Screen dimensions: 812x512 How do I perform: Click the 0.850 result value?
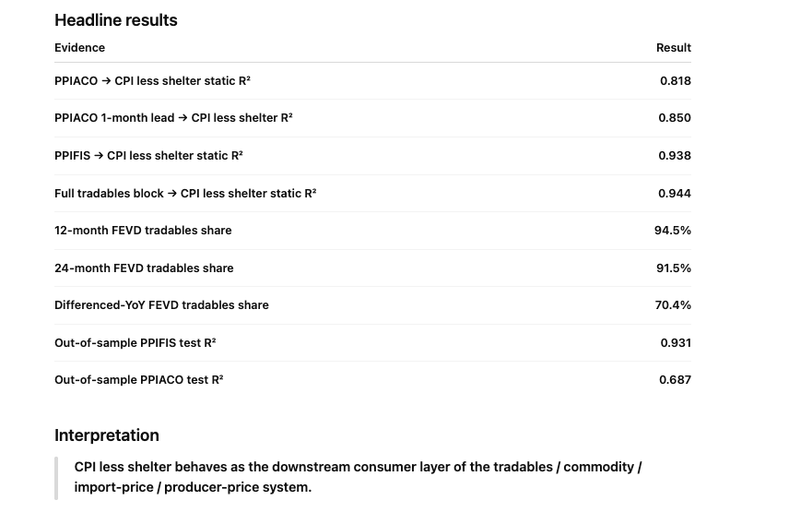pos(675,118)
